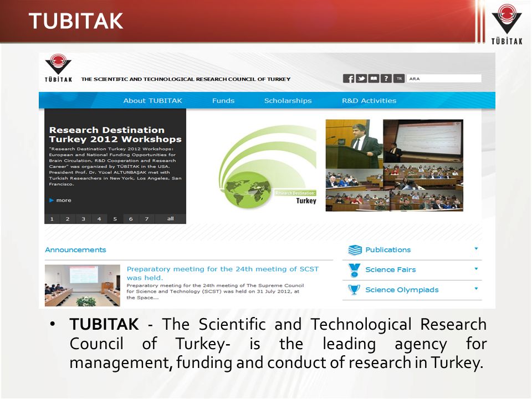
Task: Click all in the carousel pager
Action: click(170, 219)
